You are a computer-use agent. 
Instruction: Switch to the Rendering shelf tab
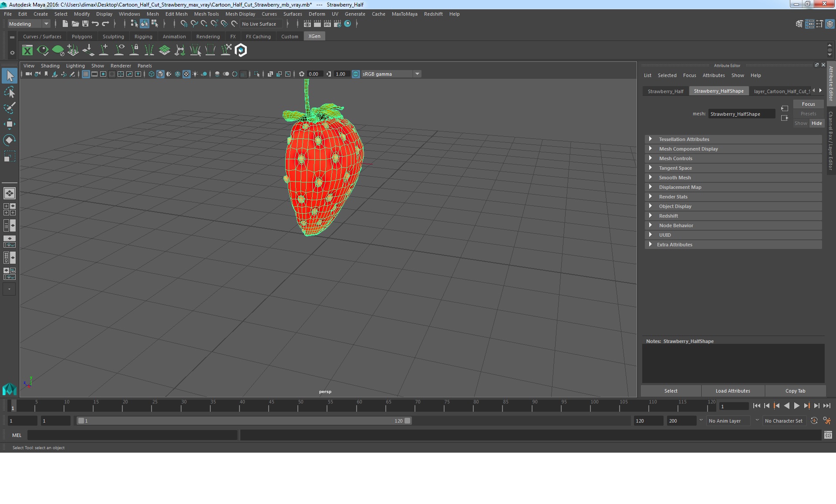click(208, 37)
